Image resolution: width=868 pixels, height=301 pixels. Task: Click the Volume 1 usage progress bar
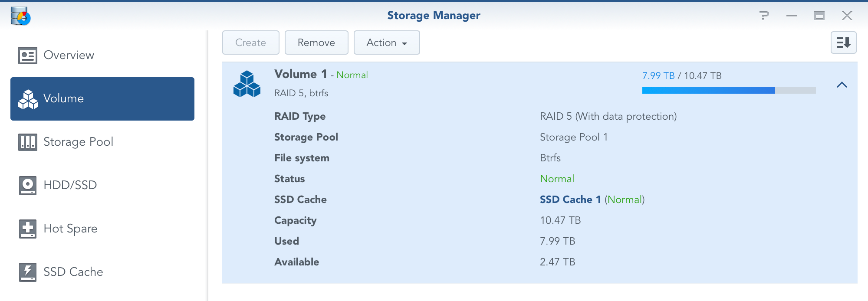coord(729,90)
